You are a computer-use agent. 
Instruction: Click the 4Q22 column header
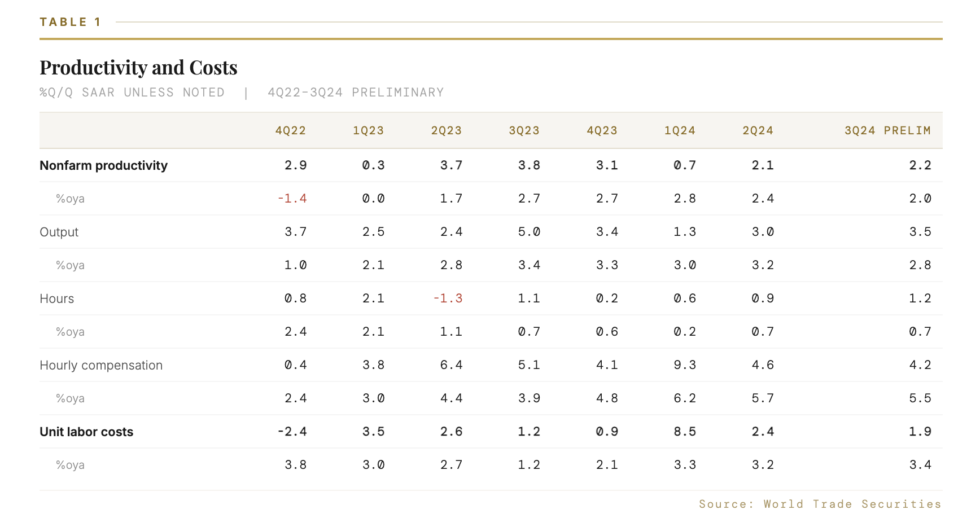[x=290, y=131]
